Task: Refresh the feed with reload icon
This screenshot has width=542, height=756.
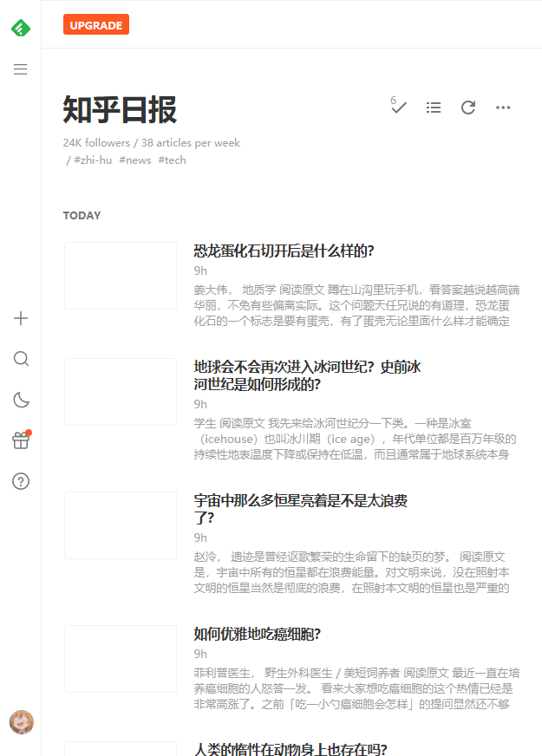Action: [468, 108]
